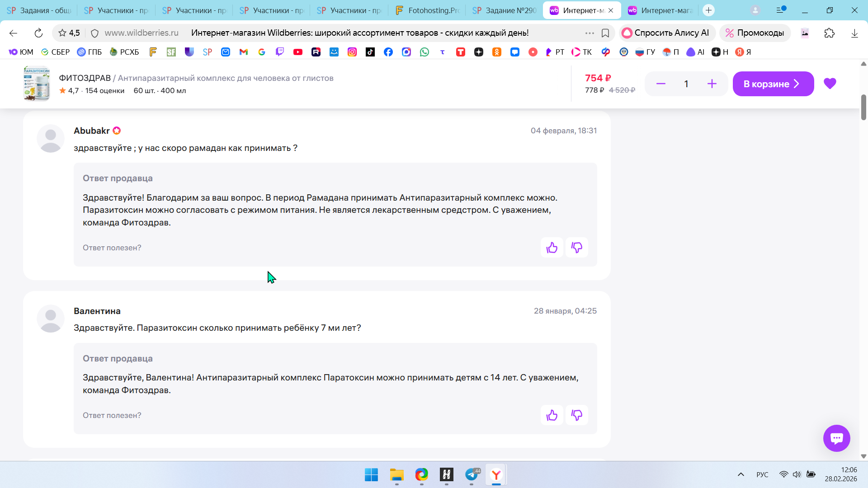
Task: Like the seller's answer to Abubakr
Action: click(x=552, y=248)
